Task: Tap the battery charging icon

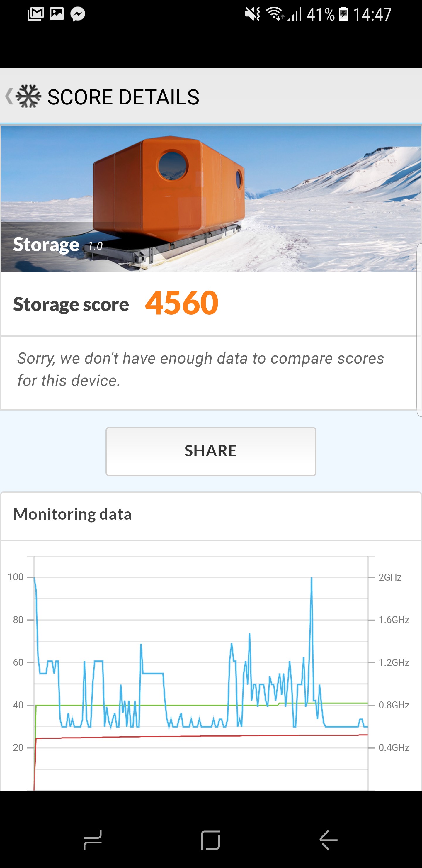Action: [343, 14]
